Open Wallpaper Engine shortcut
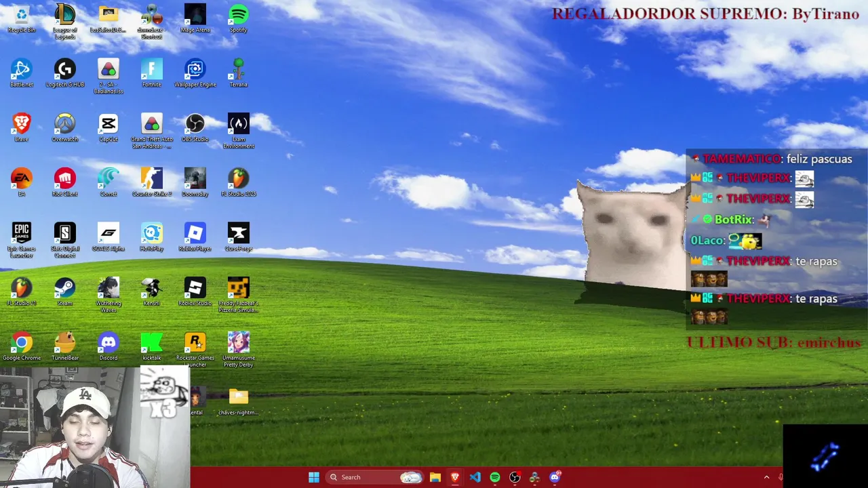 click(195, 73)
